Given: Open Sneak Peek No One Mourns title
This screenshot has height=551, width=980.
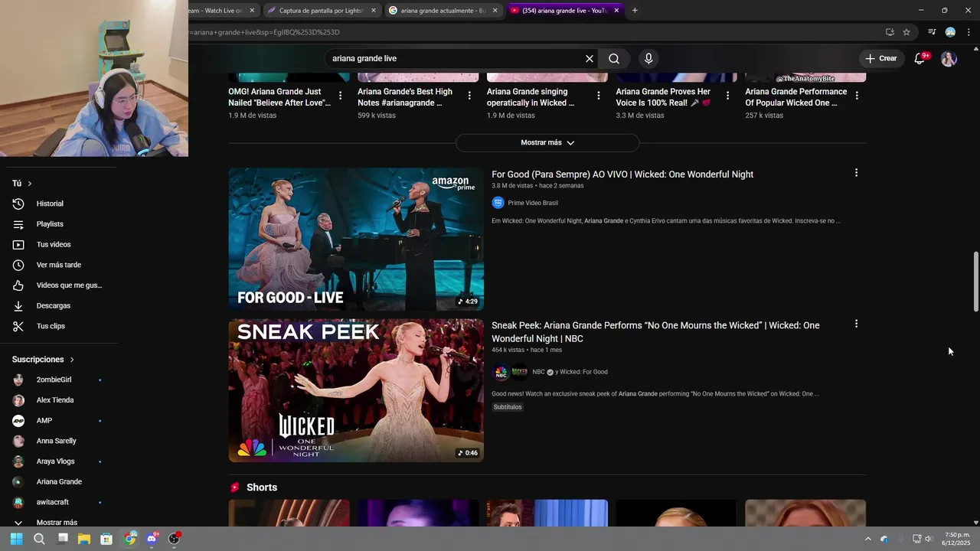Looking at the screenshot, I should (x=655, y=331).
